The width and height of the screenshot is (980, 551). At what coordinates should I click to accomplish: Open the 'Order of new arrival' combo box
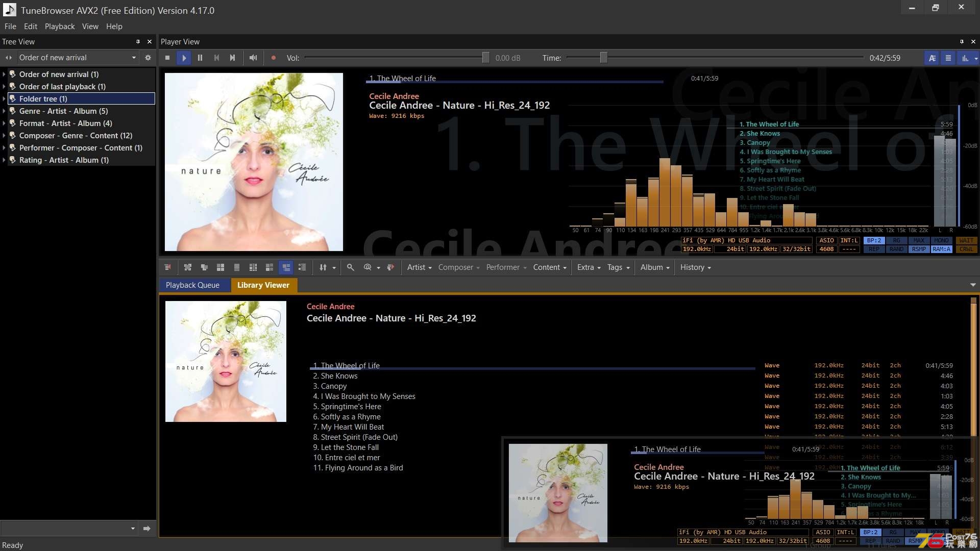[x=77, y=58]
